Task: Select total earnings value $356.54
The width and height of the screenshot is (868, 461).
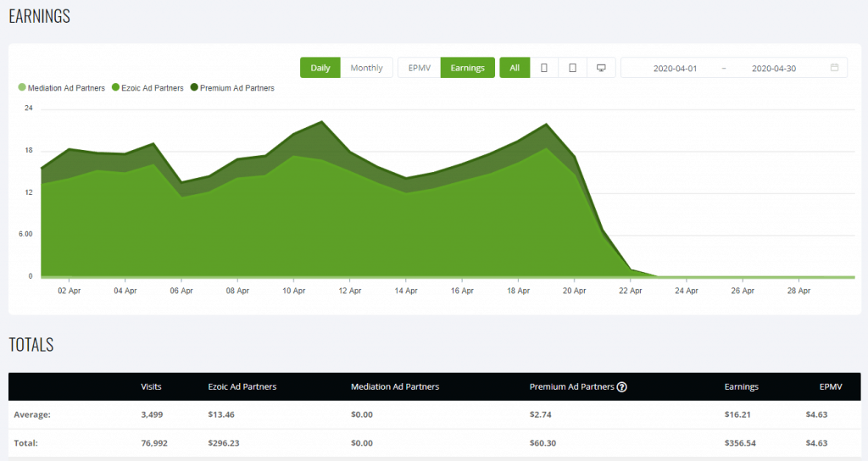Action: click(x=739, y=442)
